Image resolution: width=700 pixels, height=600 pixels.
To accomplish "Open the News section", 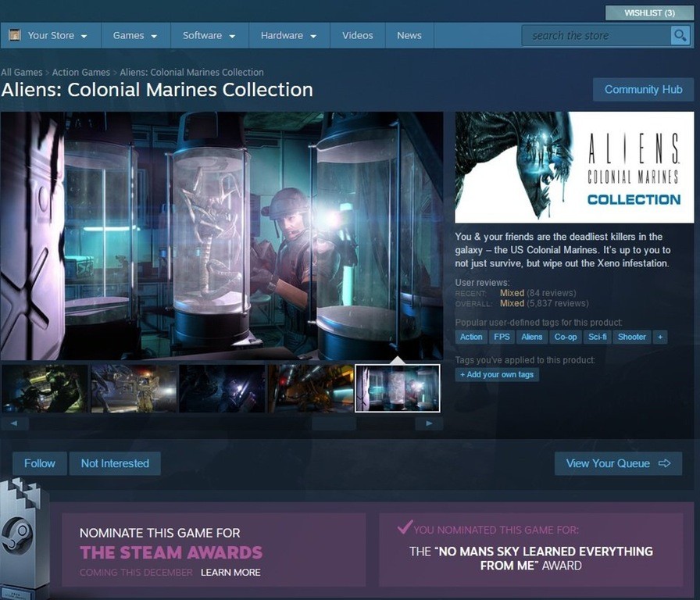I will pyautogui.click(x=409, y=35).
